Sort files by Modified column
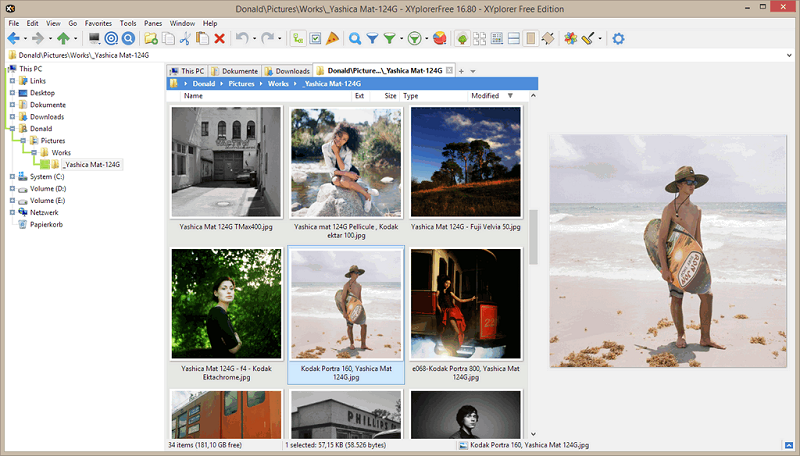800x456 pixels. point(485,96)
